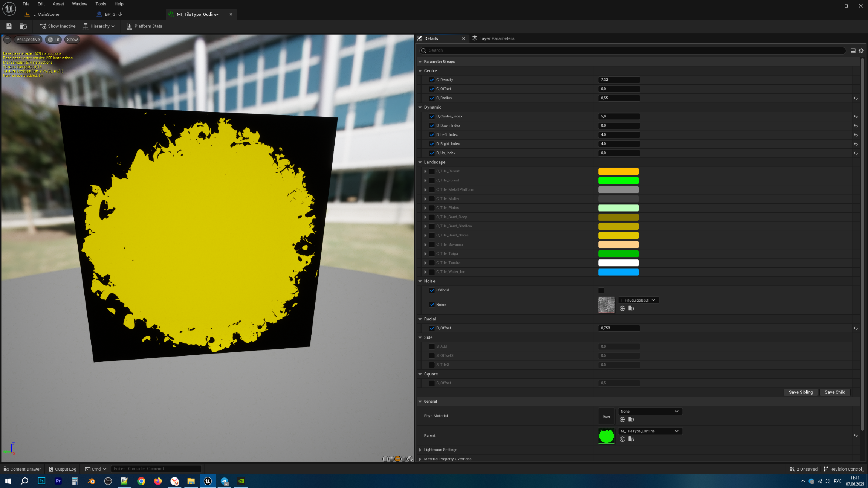The image size is (868, 488).
Task: Open Blender from the taskbar
Action: pos(92,481)
